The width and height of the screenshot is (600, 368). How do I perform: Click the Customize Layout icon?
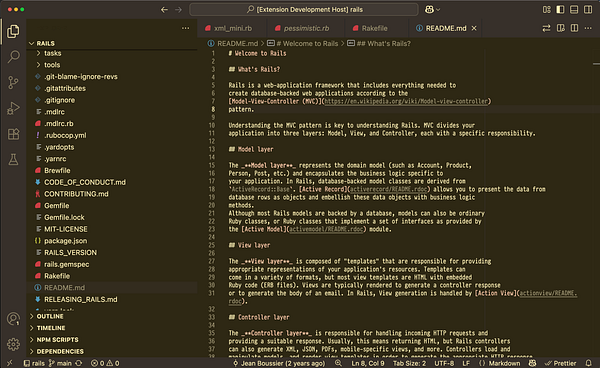(547, 10)
